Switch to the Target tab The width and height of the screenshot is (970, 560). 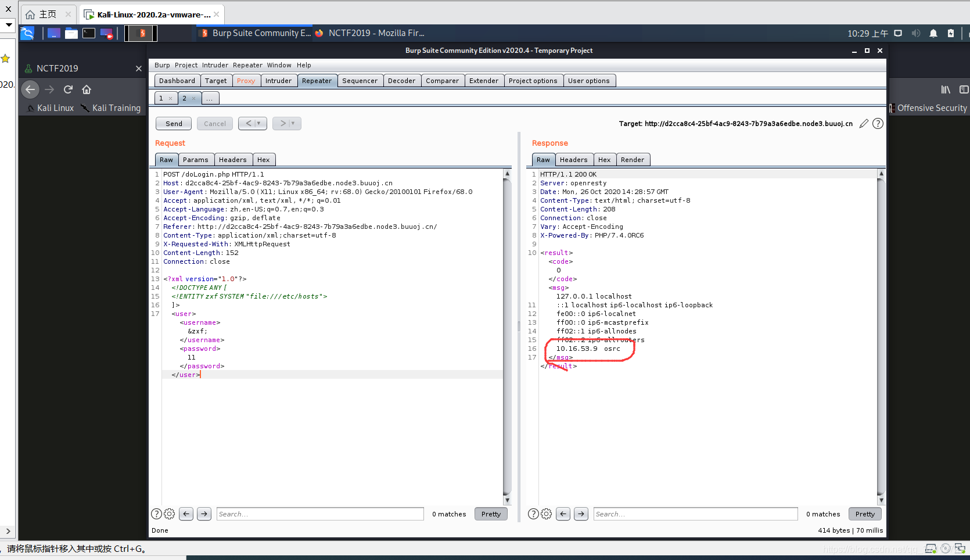click(x=216, y=81)
